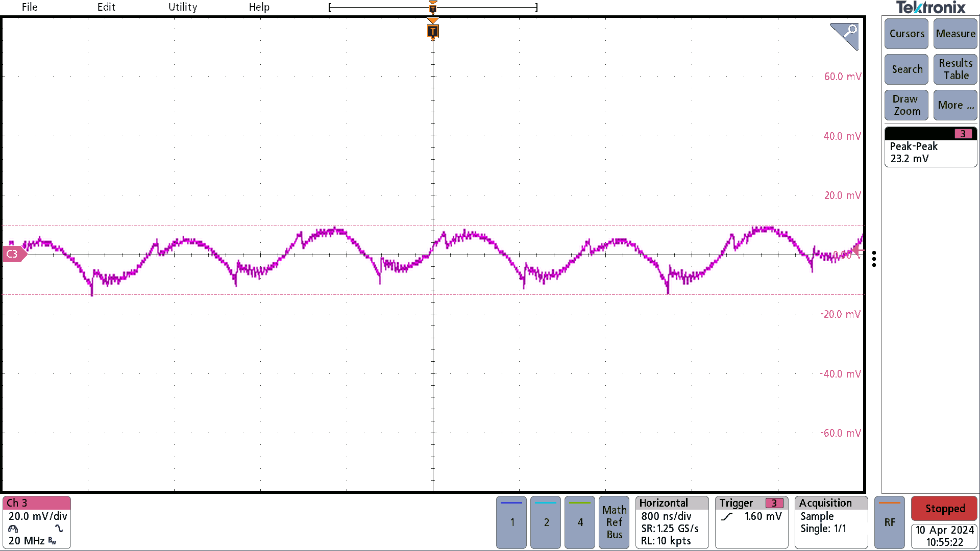
Task: Expand channel 3 vertical settings
Action: click(x=37, y=521)
